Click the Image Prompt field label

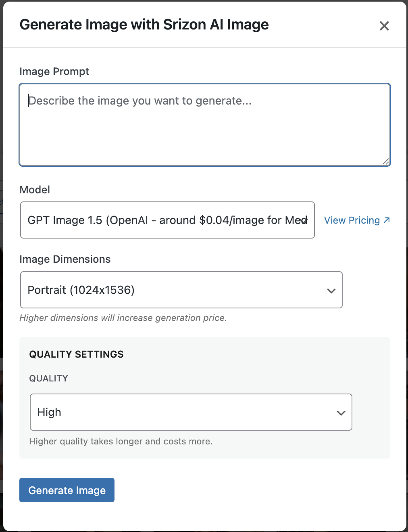click(54, 71)
